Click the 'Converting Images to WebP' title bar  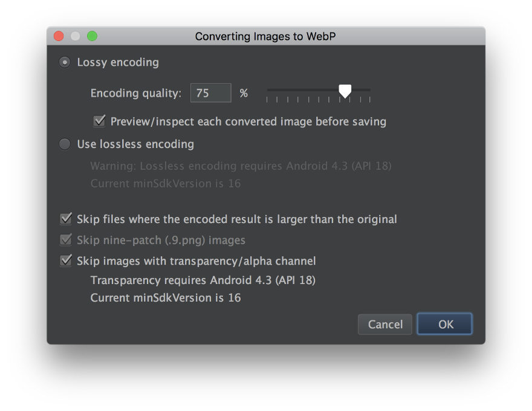265,36
